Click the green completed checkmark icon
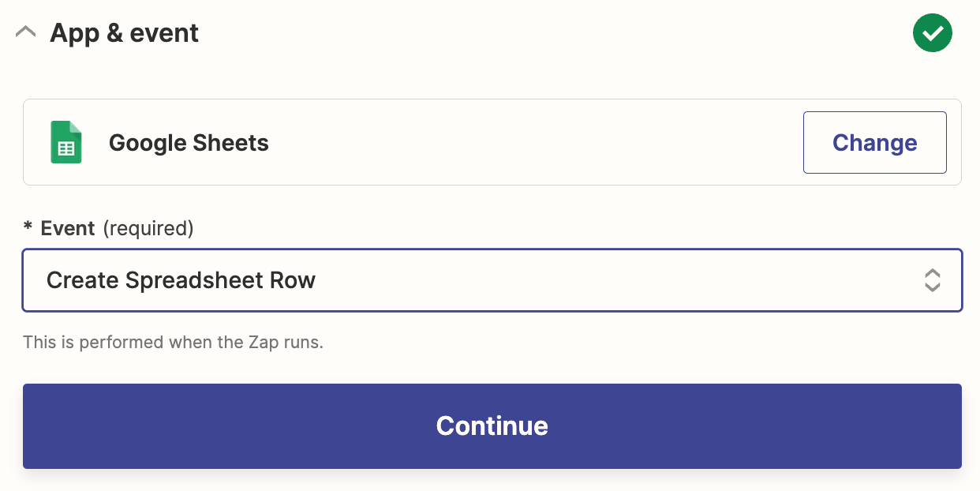Screen dimensions: 980x491 point(932,33)
